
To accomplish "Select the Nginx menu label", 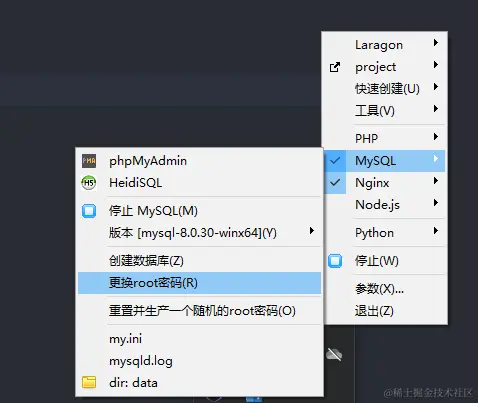I will [372, 183].
